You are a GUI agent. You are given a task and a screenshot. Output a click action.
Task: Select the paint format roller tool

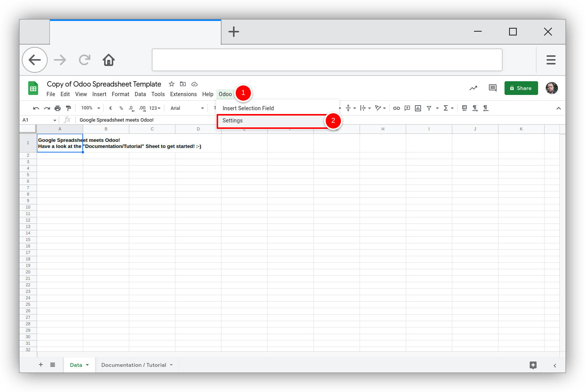pos(69,108)
